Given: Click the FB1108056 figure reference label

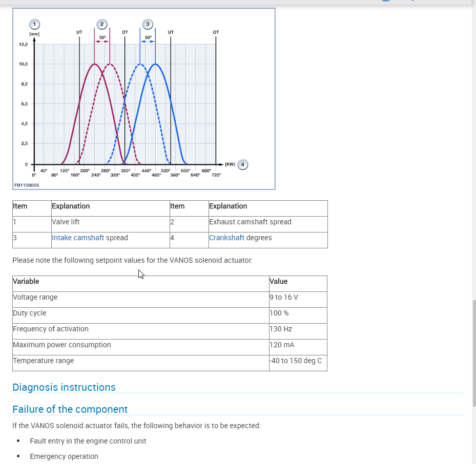Looking at the screenshot, I should (27, 185).
